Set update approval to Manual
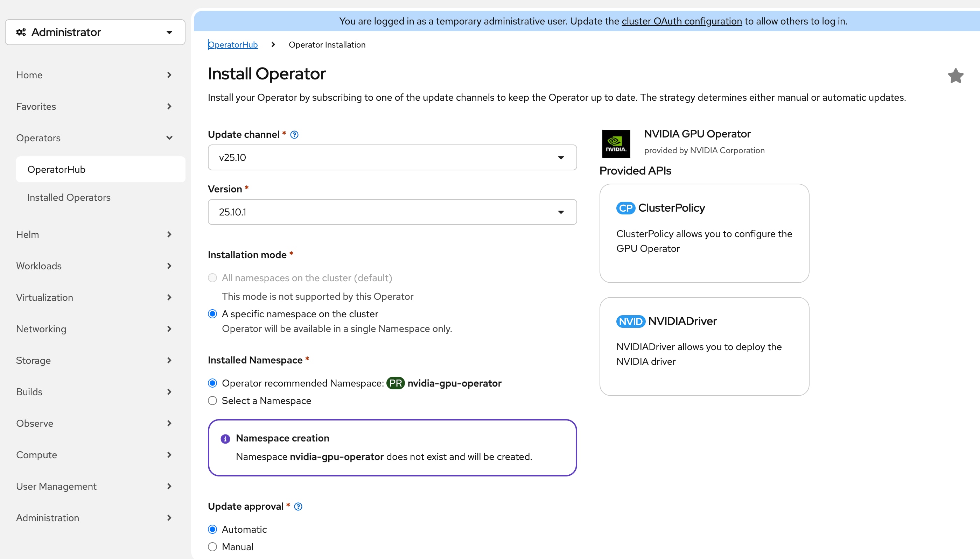Screen dimensions: 980x559 [x=212, y=547]
